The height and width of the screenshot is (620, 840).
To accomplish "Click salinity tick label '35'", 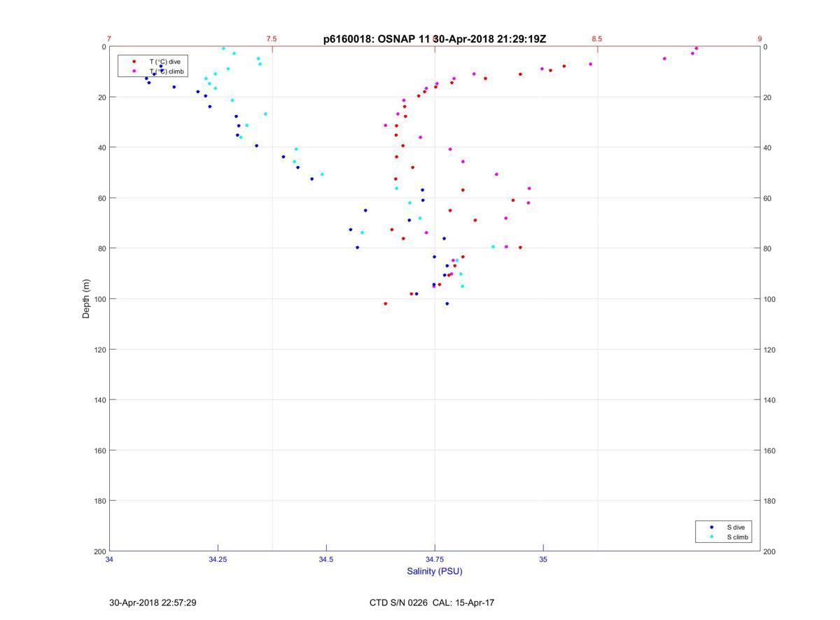I will point(543,559).
